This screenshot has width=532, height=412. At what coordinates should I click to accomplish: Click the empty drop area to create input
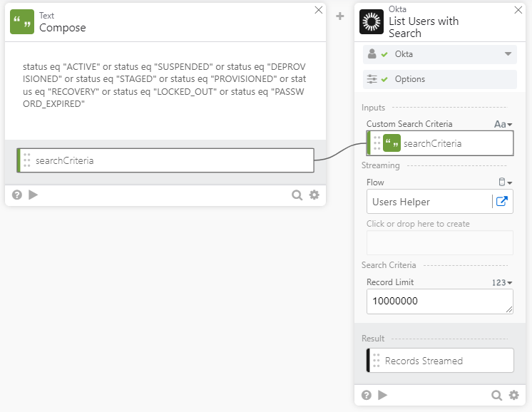(440, 243)
